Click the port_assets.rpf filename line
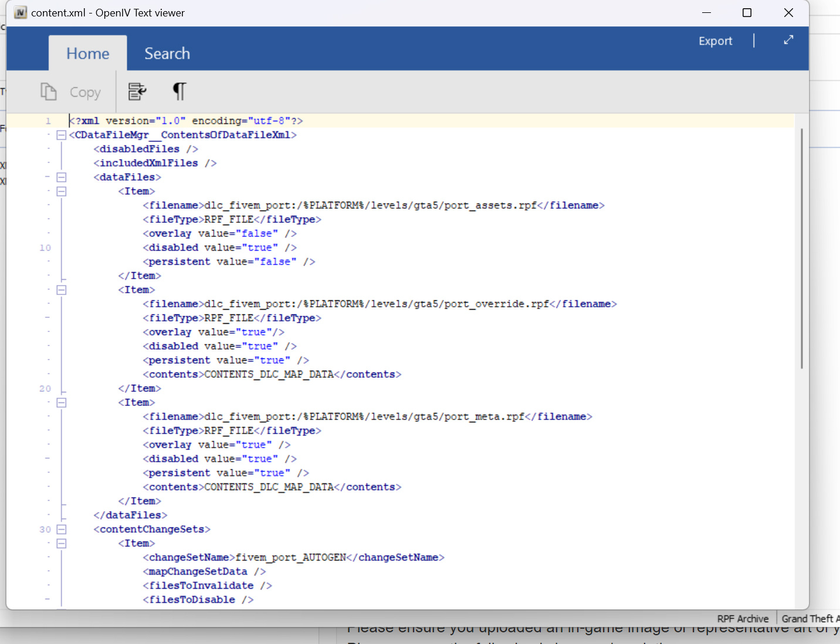 (x=374, y=205)
